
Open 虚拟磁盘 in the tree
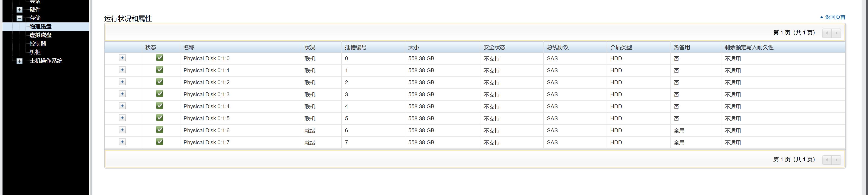(x=40, y=35)
